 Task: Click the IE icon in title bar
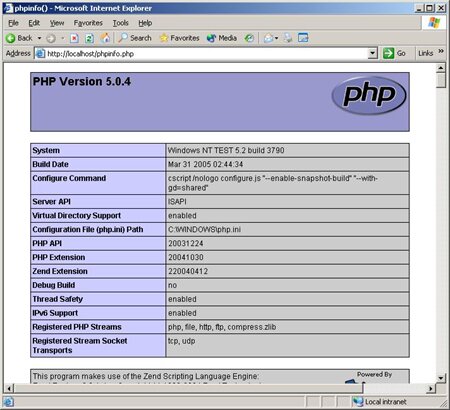pos(8,8)
